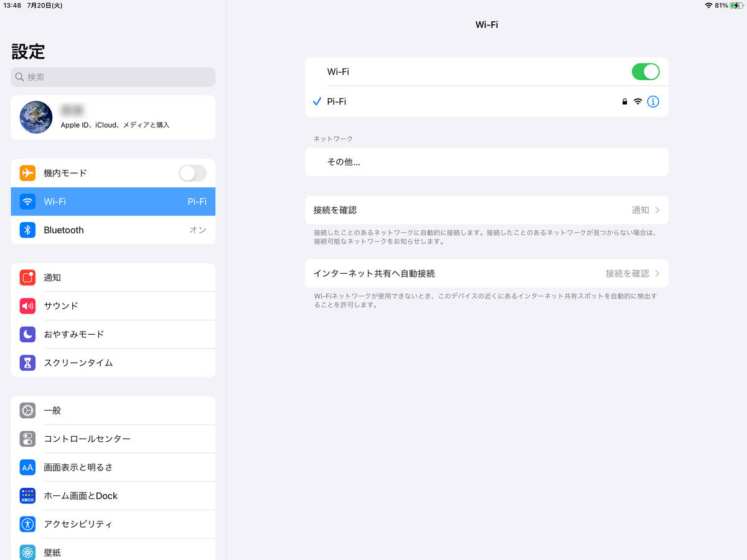Open おやすみモード settings
The width and height of the screenshot is (747, 560).
[x=113, y=334]
